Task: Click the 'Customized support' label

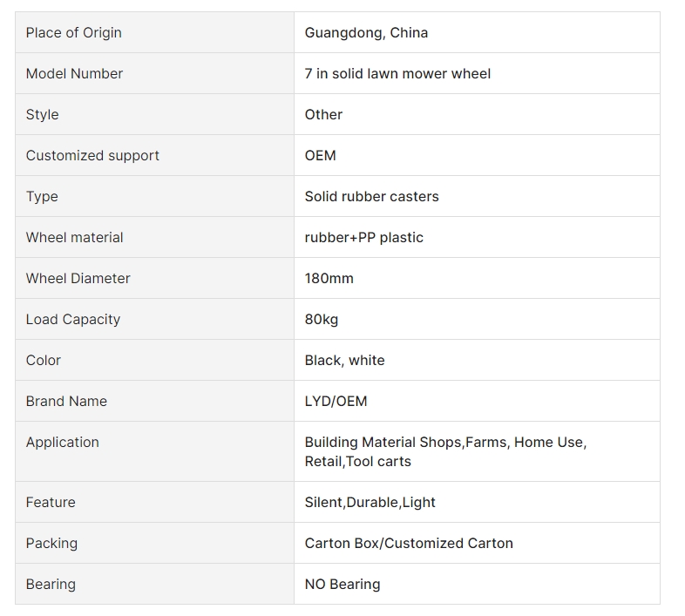Action: point(92,156)
